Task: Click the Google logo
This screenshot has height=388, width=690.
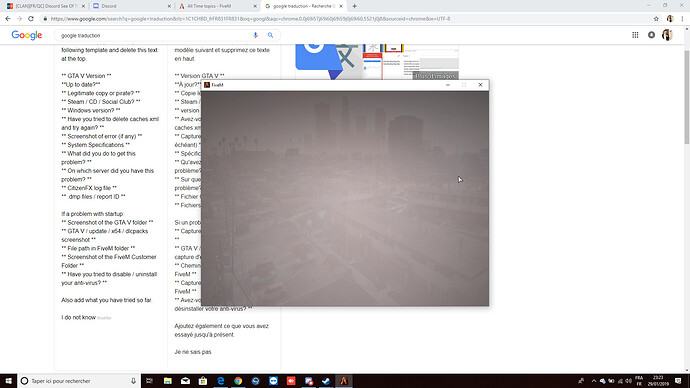Action: click(27, 35)
